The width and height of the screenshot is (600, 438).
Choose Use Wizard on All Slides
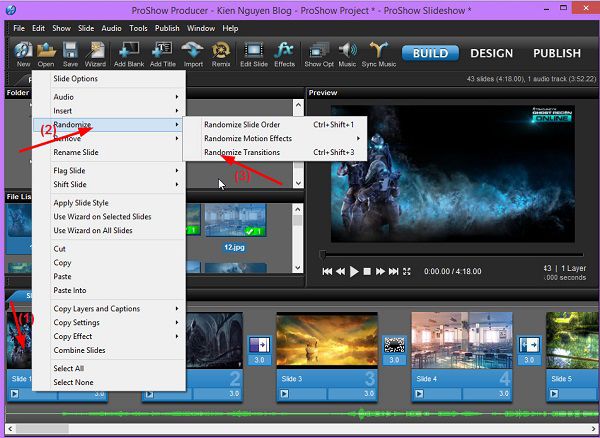(x=109, y=230)
